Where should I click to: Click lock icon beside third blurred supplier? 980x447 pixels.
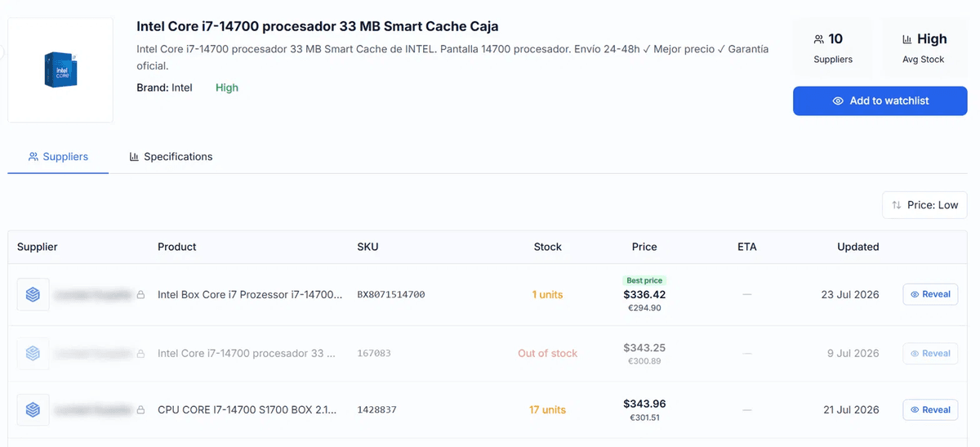140,409
